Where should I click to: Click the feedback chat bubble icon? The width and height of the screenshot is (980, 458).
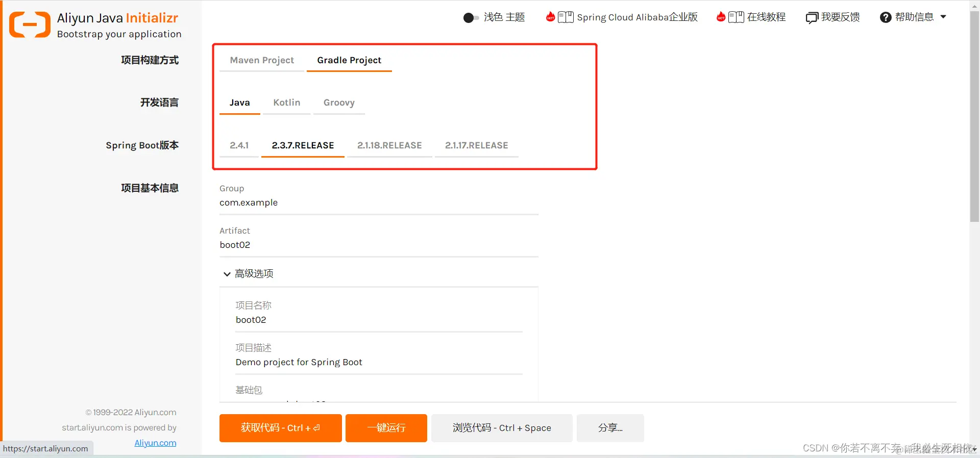tap(812, 18)
